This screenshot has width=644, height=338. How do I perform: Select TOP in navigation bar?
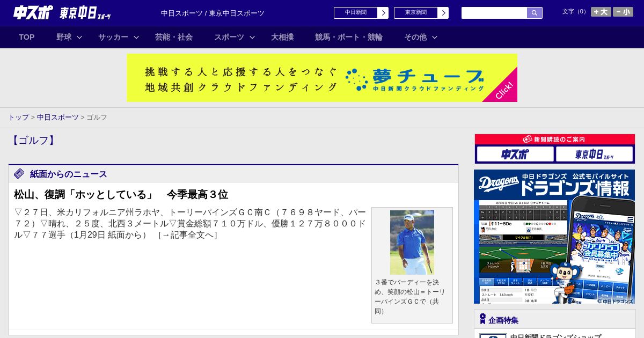click(x=27, y=37)
